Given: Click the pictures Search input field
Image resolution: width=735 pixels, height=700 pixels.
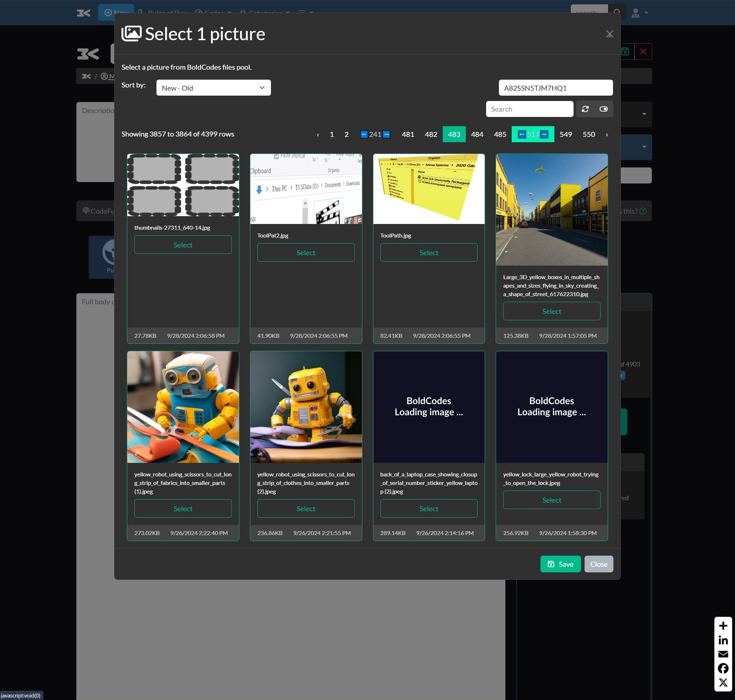Looking at the screenshot, I should (529, 109).
